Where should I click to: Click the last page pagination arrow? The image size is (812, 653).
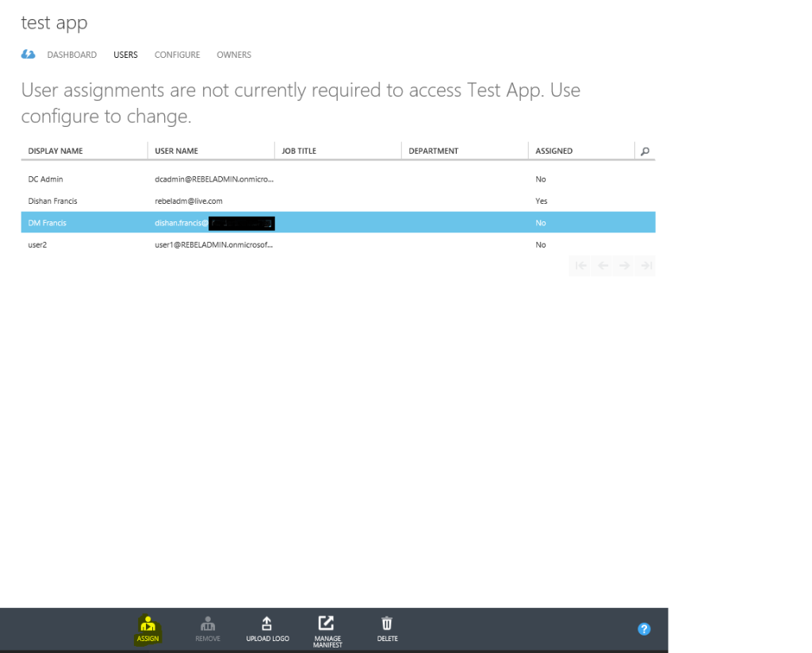point(646,266)
